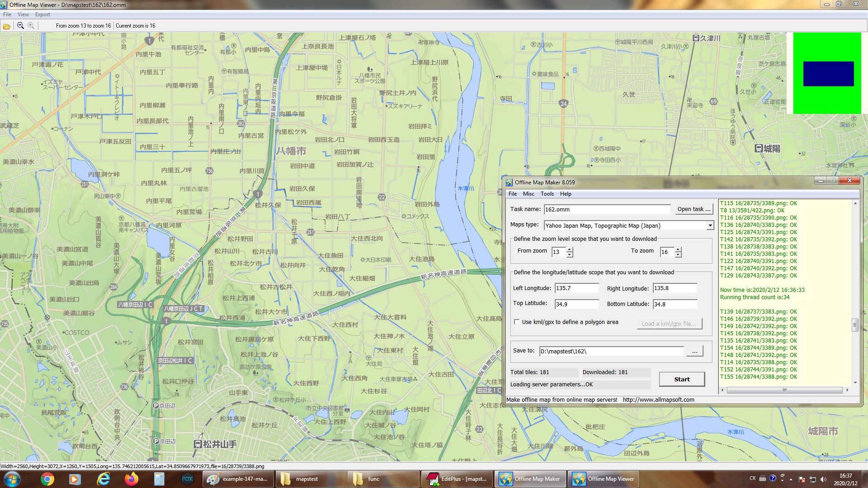
Task: Open Map Maker's Misc menu
Action: (528, 194)
